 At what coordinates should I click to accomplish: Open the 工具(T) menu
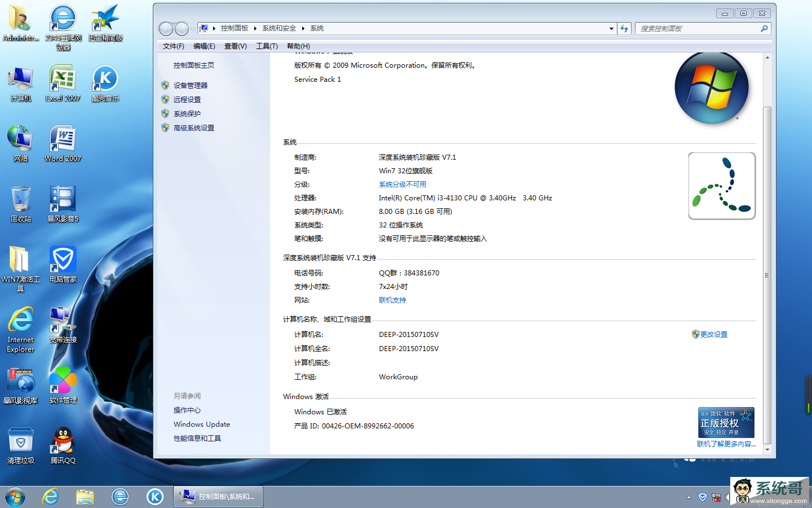pyautogui.click(x=267, y=46)
